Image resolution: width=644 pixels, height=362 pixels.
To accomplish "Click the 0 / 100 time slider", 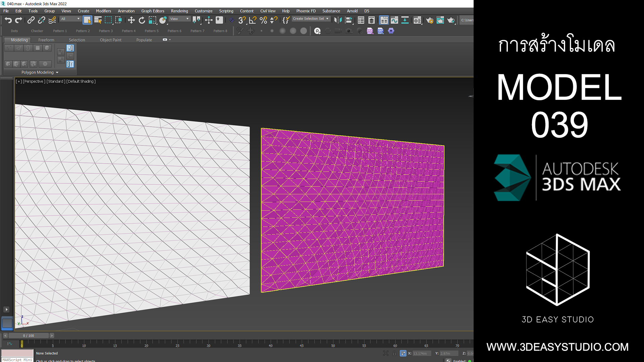I will (29, 336).
